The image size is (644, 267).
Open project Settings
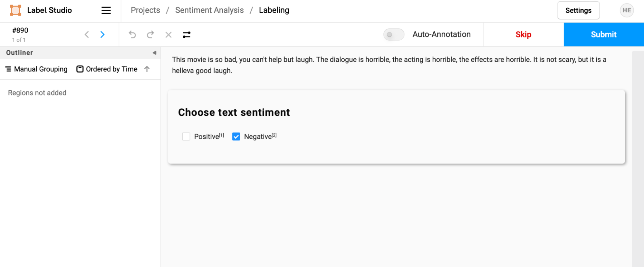click(578, 10)
